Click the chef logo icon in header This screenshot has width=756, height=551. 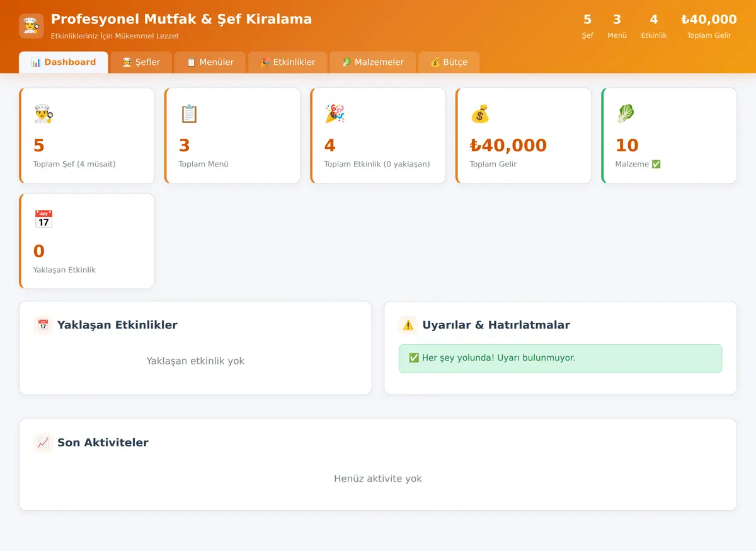[31, 26]
